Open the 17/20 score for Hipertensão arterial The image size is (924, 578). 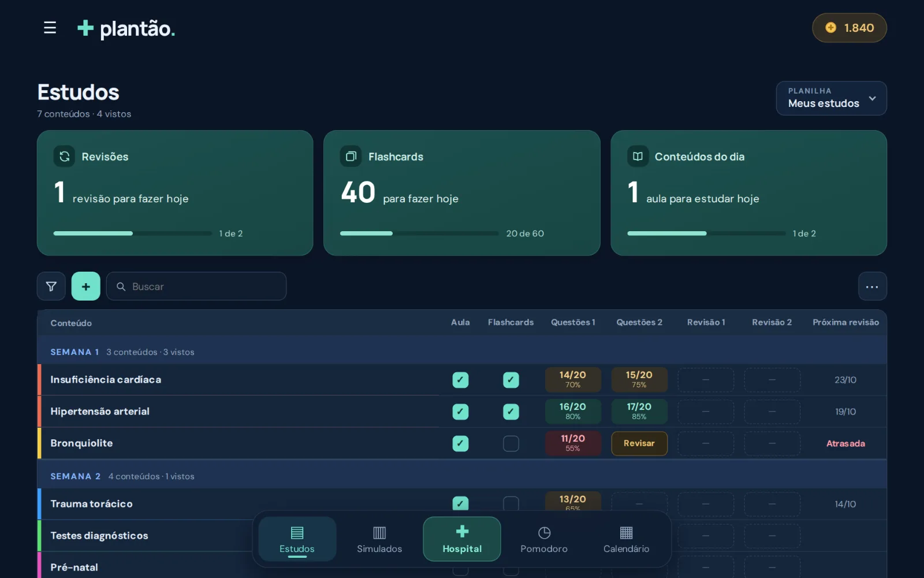(639, 412)
